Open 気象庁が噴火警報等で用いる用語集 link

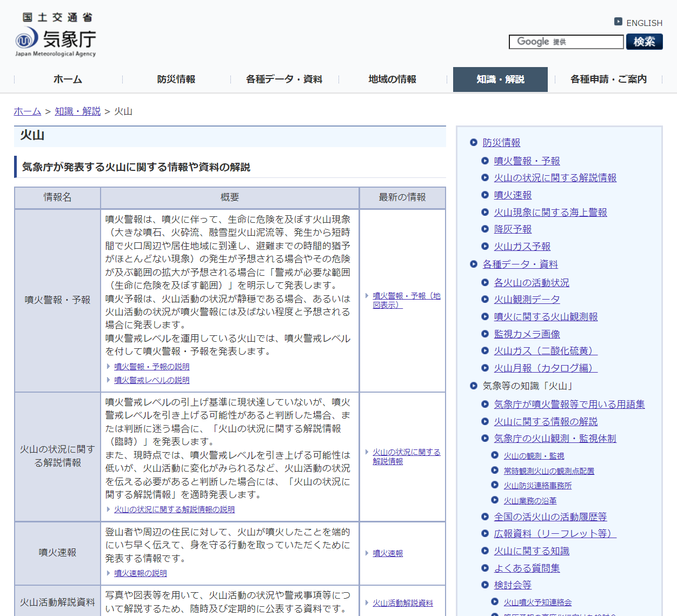(569, 405)
